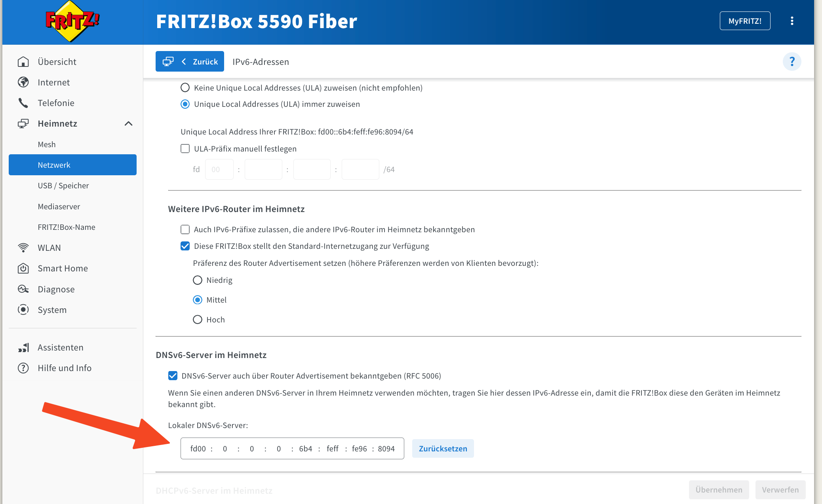Click the Zurücksetzen button
The width and height of the screenshot is (822, 504).
pos(443,449)
